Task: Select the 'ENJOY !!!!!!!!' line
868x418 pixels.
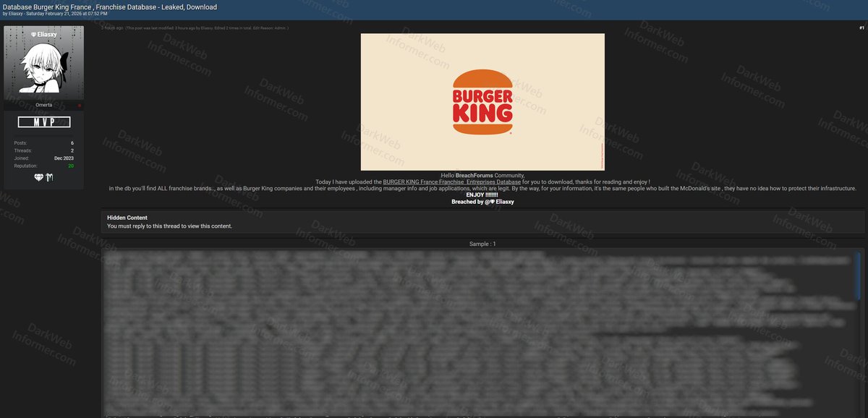Action: [x=482, y=195]
